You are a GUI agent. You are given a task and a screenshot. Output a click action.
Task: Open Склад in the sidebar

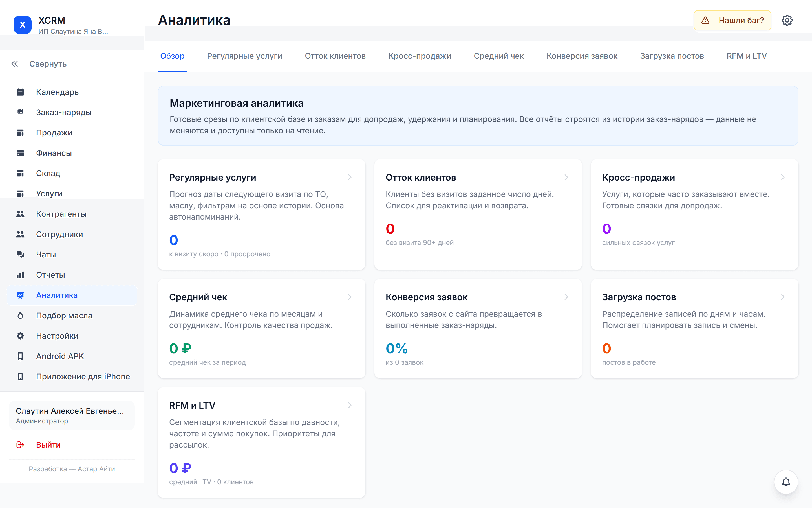click(x=72, y=173)
